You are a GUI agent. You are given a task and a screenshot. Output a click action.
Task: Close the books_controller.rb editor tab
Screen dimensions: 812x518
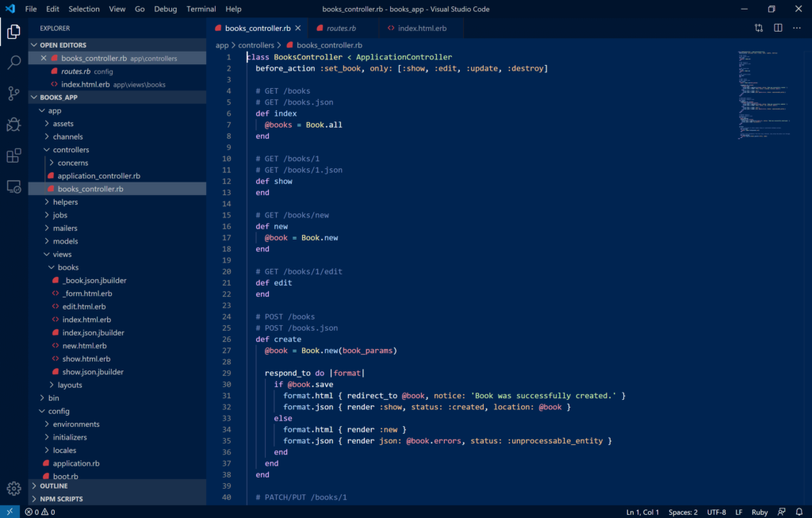pos(298,29)
